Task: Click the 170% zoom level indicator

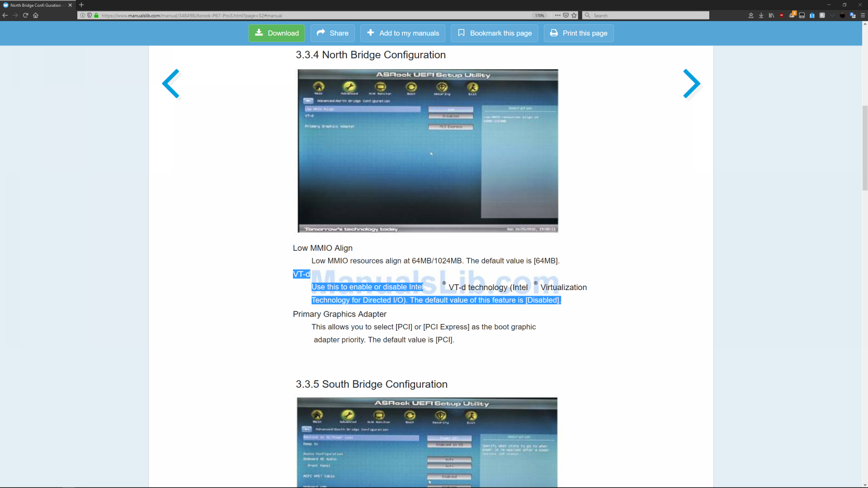Action: tap(539, 15)
